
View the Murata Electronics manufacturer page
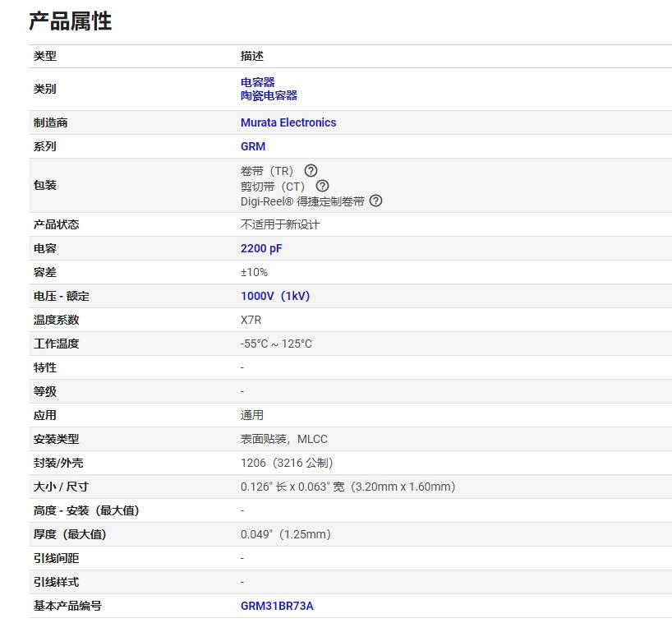288,122
